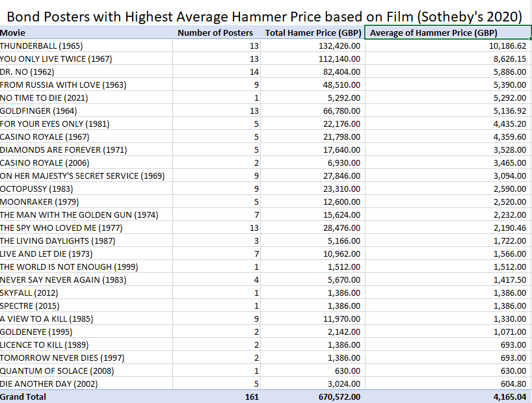This screenshot has width=532, height=403.
Task: Click the average value 4,359.60
Action: pyautogui.click(x=510, y=136)
